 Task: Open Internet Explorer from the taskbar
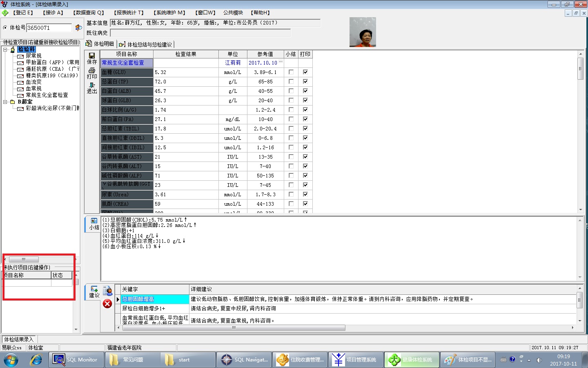(x=36, y=360)
